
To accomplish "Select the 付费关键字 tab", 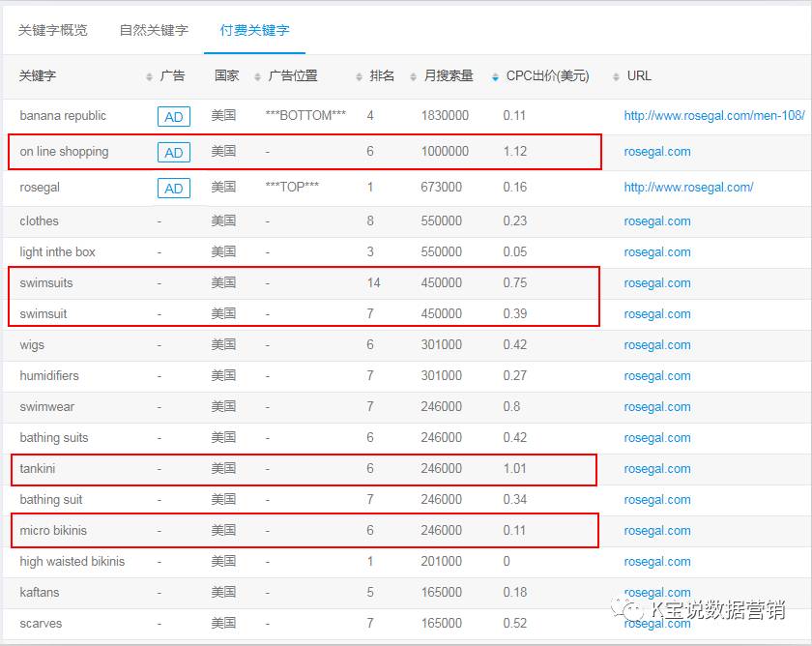I will [255, 30].
